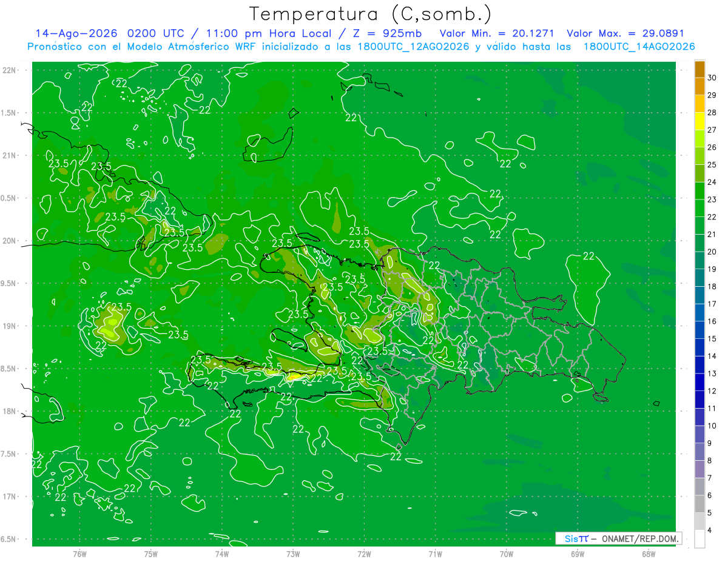Click latitude label '22N'

[x=9, y=70]
